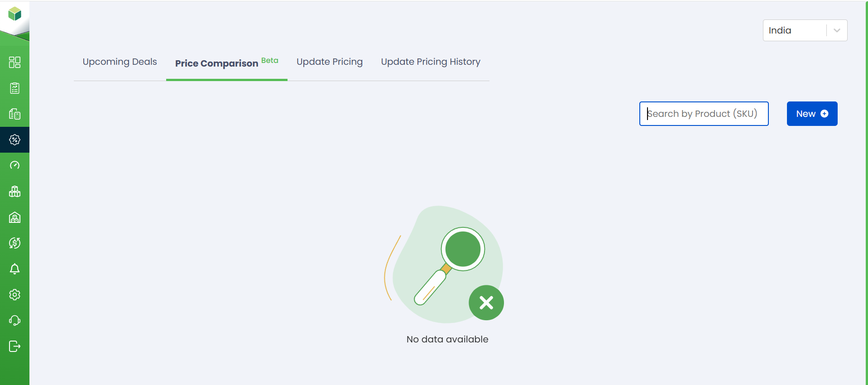Switch to the Update Pricing tab
This screenshot has width=868, height=385.
pos(329,62)
